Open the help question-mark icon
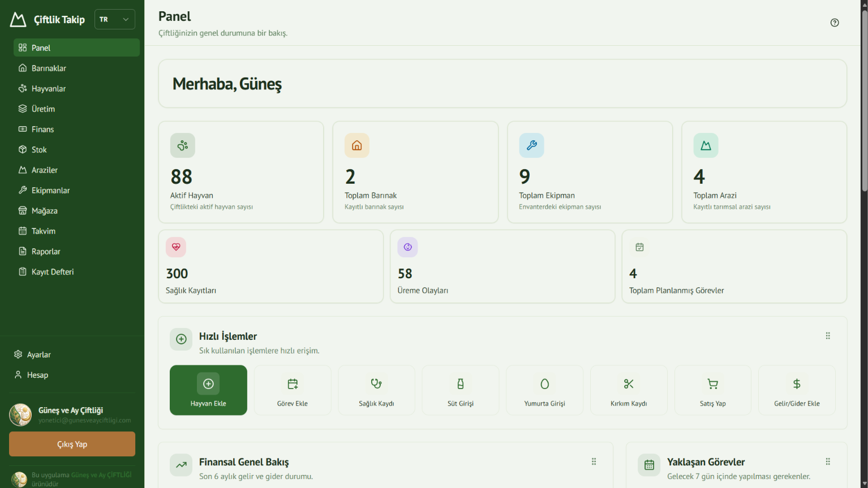Image resolution: width=868 pixels, height=488 pixels. [x=835, y=23]
